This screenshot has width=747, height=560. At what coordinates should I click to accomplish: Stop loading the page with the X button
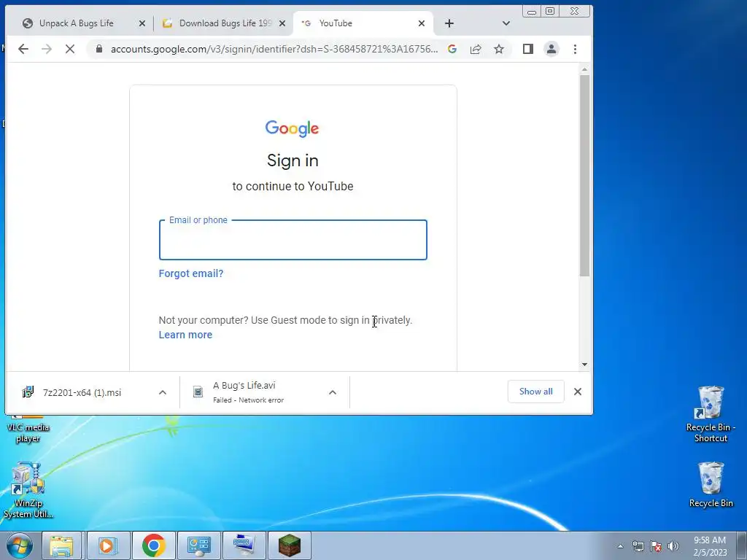tap(69, 49)
